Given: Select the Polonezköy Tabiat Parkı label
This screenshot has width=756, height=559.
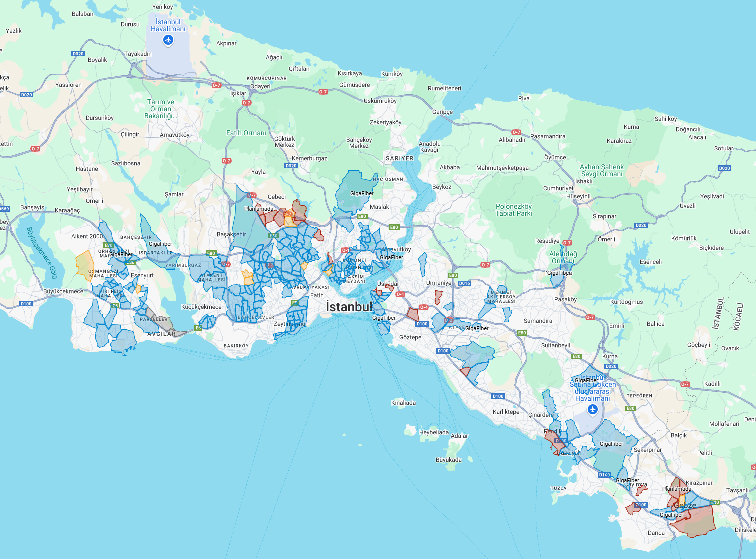Looking at the screenshot, I should point(514,210).
